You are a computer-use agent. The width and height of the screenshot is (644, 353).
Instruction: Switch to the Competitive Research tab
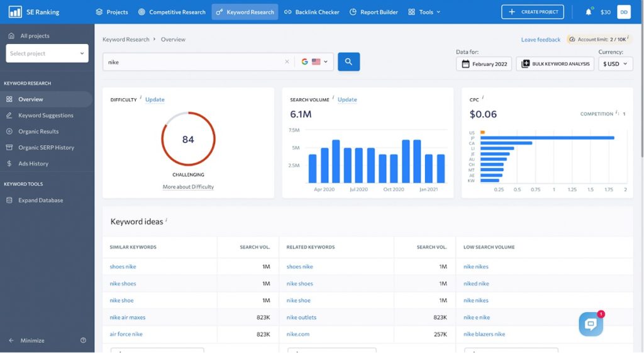[x=172, y=12]
